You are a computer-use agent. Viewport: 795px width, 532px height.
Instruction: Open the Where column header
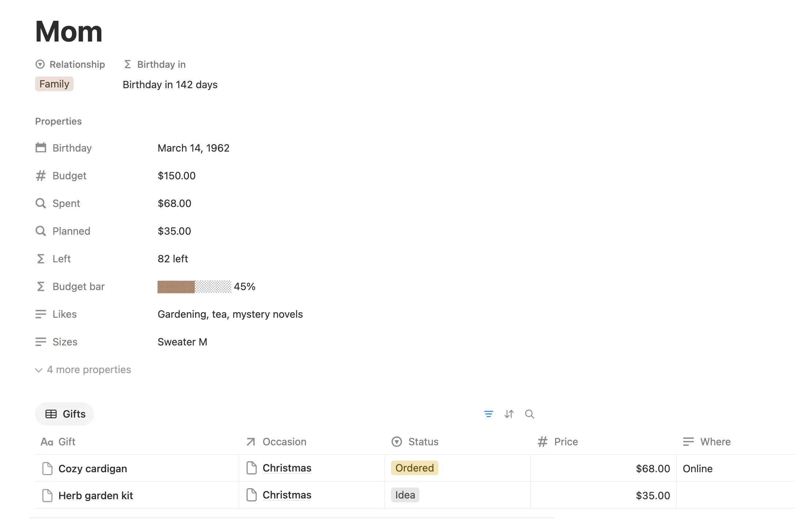[736, 442]
